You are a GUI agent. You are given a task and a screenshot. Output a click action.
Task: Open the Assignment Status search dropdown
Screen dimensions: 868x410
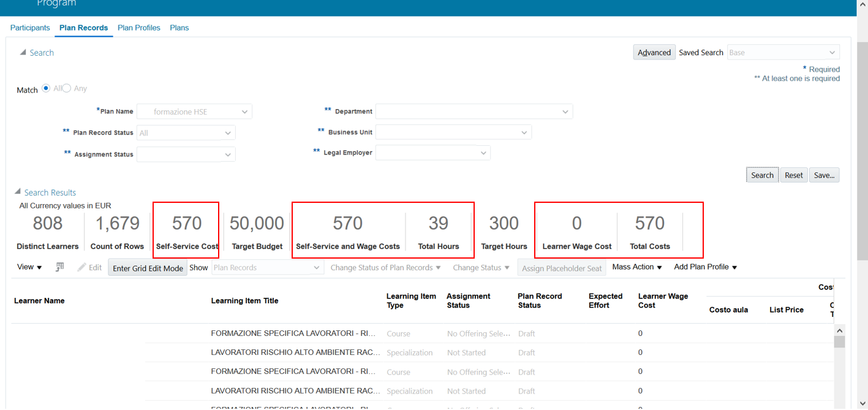coord(186,154)
